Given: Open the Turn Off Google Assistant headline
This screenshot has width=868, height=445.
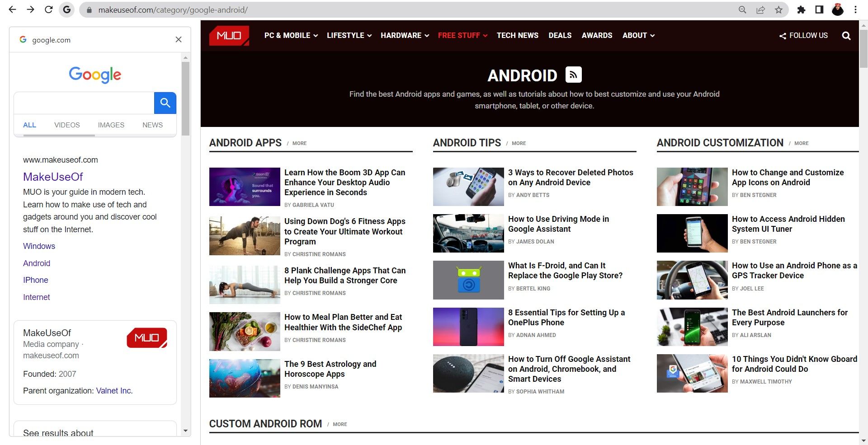Looking at the screenshot, I should click(569, 369).
